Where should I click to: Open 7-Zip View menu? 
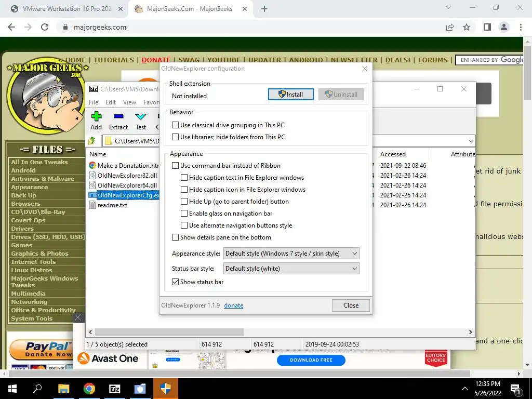click(129, 102)
